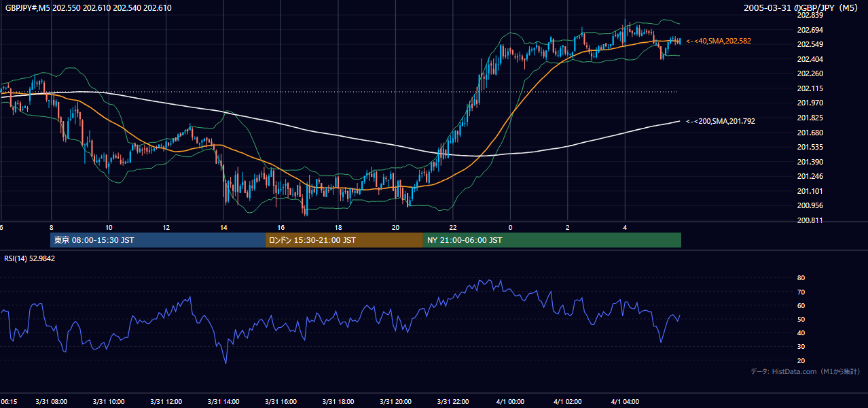The height and width of the screenshot is (408, 868).
Task: Click the 4/1 04:00 time axis label
Action: [x=626, y=402]
